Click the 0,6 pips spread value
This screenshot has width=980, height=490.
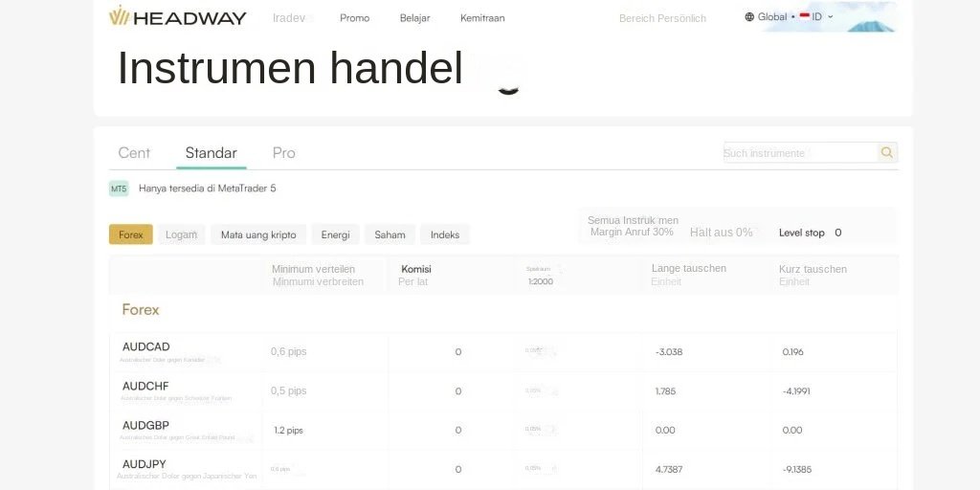point(289,352)
